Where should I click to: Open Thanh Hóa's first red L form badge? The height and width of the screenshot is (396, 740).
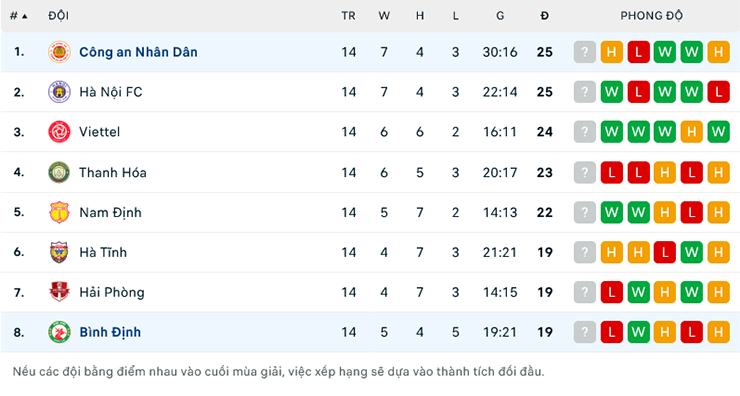(612, 172)
